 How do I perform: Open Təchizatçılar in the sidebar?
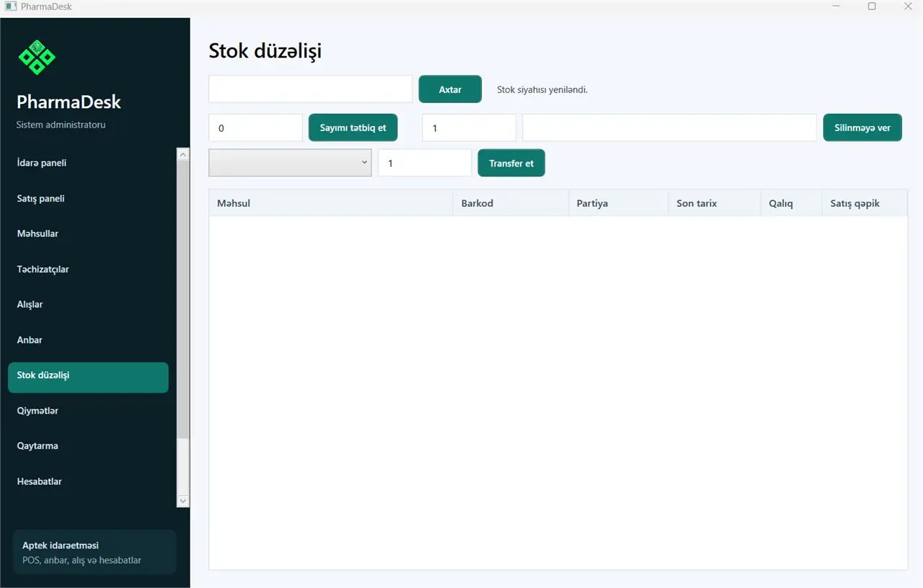(88, 269)
